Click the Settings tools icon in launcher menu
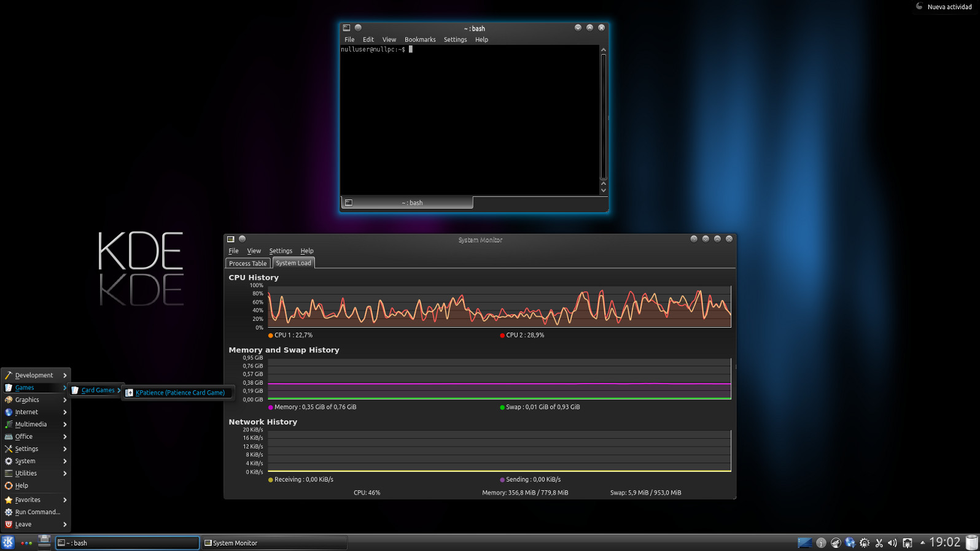 point(9,449)
